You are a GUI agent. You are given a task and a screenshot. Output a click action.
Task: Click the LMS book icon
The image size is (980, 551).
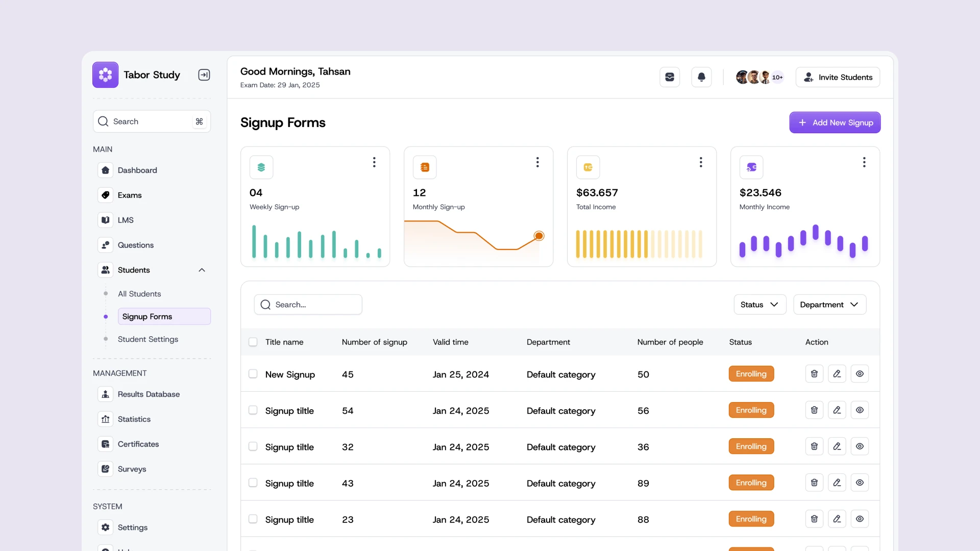tap(105, 220)
